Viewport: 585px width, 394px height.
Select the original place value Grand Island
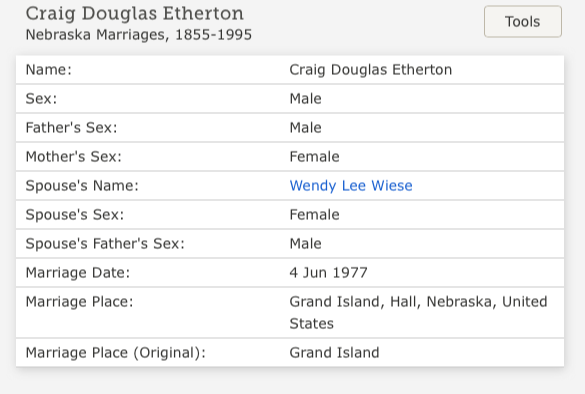(334, 353)
